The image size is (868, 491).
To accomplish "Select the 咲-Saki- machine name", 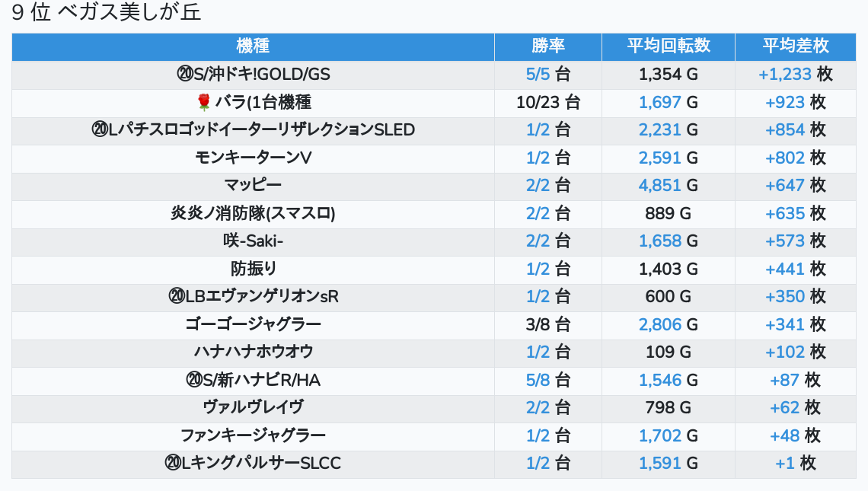I will 253,241.
